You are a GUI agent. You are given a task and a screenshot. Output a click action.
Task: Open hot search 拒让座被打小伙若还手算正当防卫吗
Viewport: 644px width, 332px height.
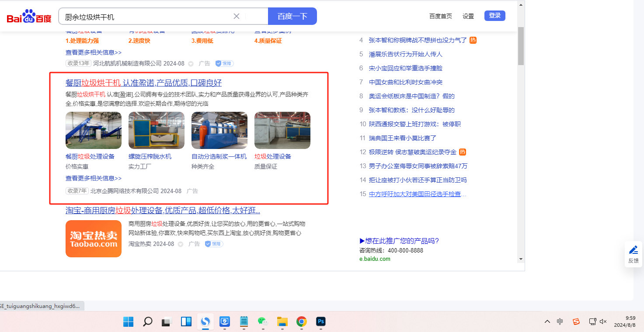(418, 180)
